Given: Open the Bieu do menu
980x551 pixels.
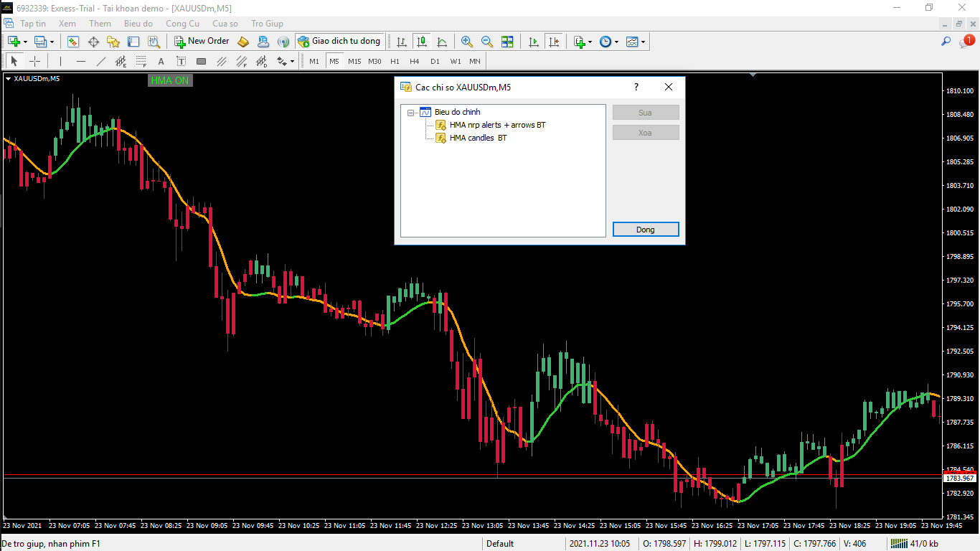Looking at the screenshot, I should point(138,24).
